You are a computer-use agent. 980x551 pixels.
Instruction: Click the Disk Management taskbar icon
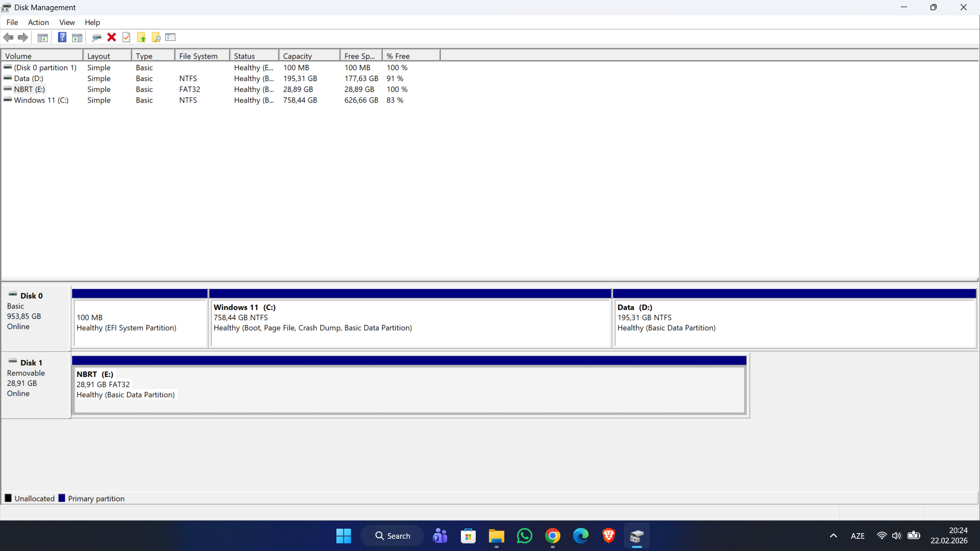636,536
